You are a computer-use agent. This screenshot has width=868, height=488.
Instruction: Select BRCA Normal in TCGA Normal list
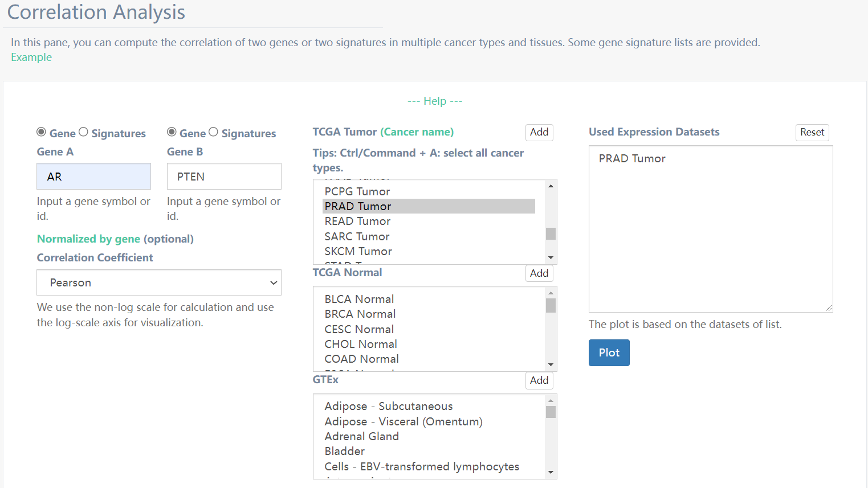pyautogui.click(x=360, y=314)
